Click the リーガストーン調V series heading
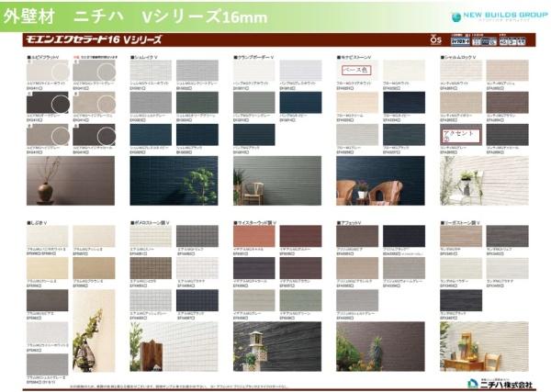The image size is (551, 392). coord(458,223)
